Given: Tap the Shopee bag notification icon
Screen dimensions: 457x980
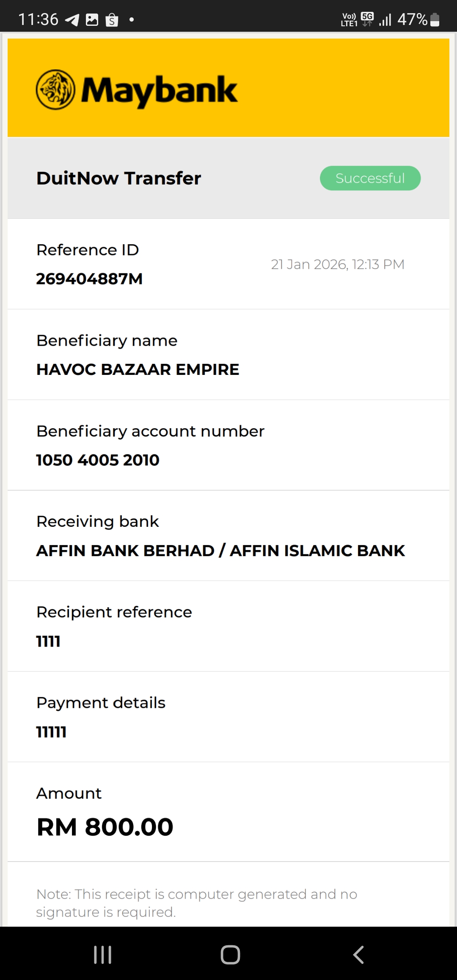Looking at the screenshot, I should click(x=112, y=20).
